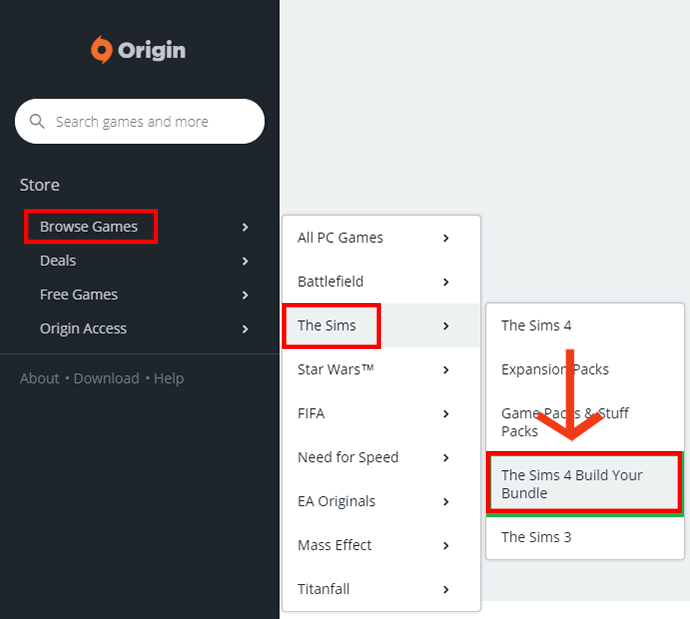Expand the Free Games chevron
This screenshot has height=619, width=690.
(x=245, y=295)
